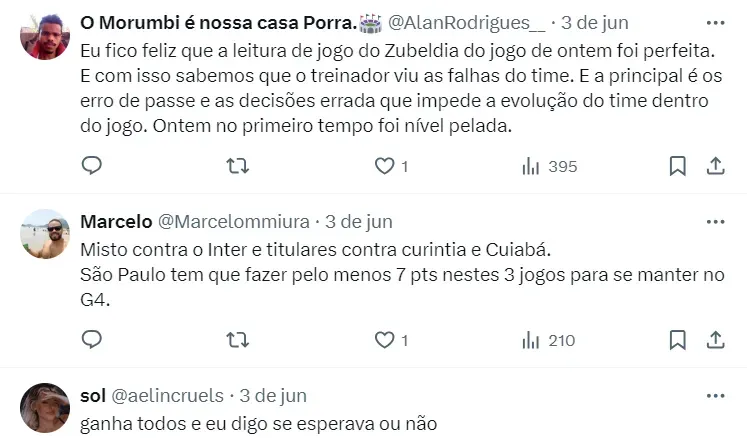Click sol's profile avatar

point(45,407)
